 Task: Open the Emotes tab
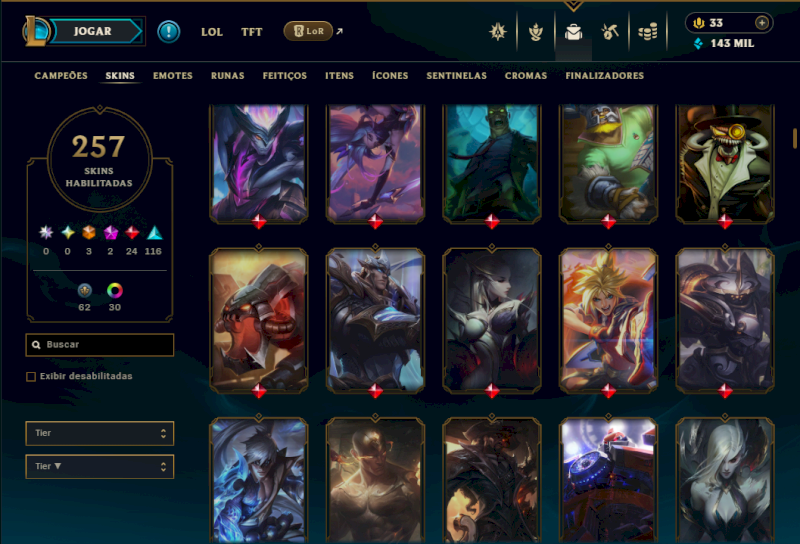[x=172, y=76]
